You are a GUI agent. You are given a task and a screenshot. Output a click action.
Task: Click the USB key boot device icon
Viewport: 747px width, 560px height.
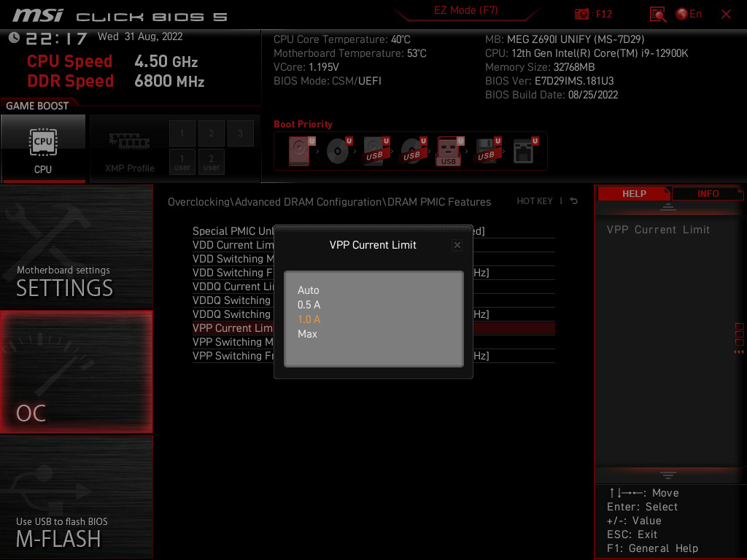pos(449,152)
